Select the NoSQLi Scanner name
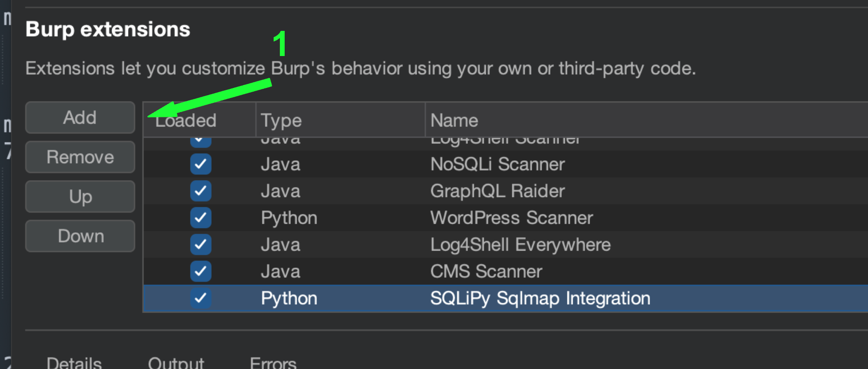 pyautogui.click(x=497, y=164)
